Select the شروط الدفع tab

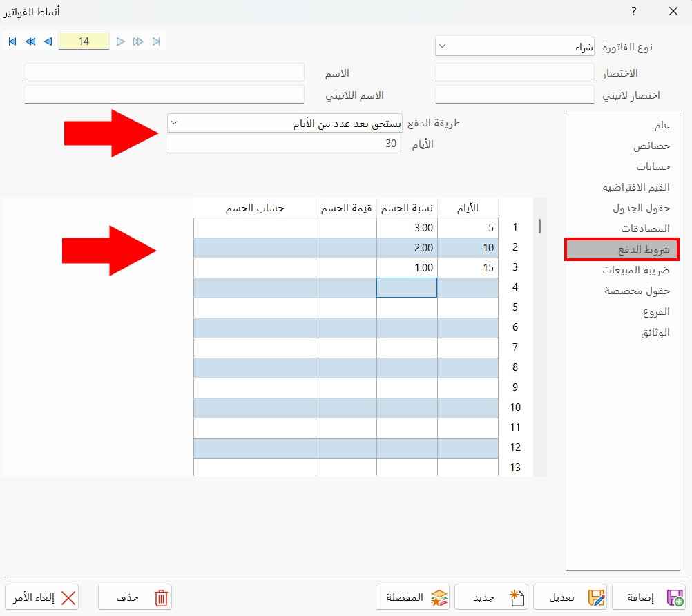[622, 250]
